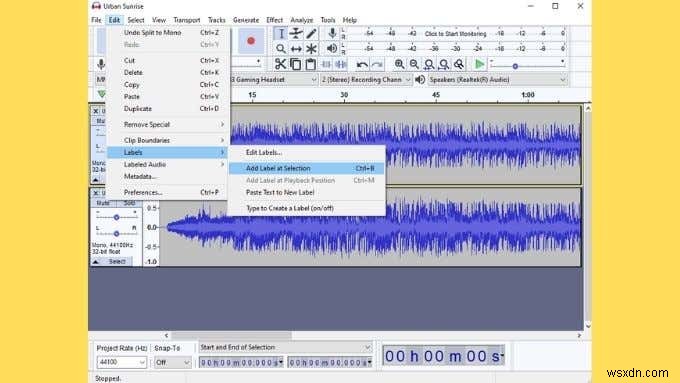
Task: Open the Generate menu
Action: click(x=246, y=20)
